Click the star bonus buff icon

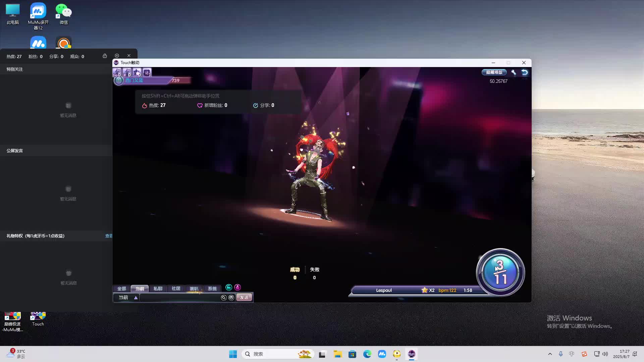(x=137, y=72)
